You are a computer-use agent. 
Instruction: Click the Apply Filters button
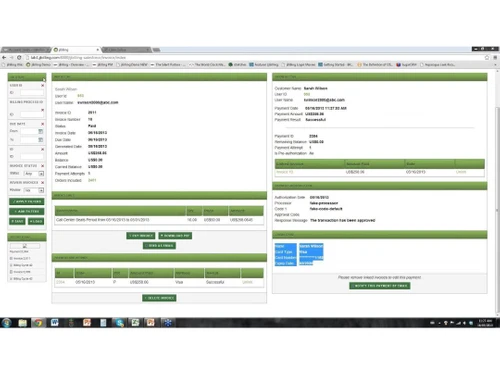[27, 202]
